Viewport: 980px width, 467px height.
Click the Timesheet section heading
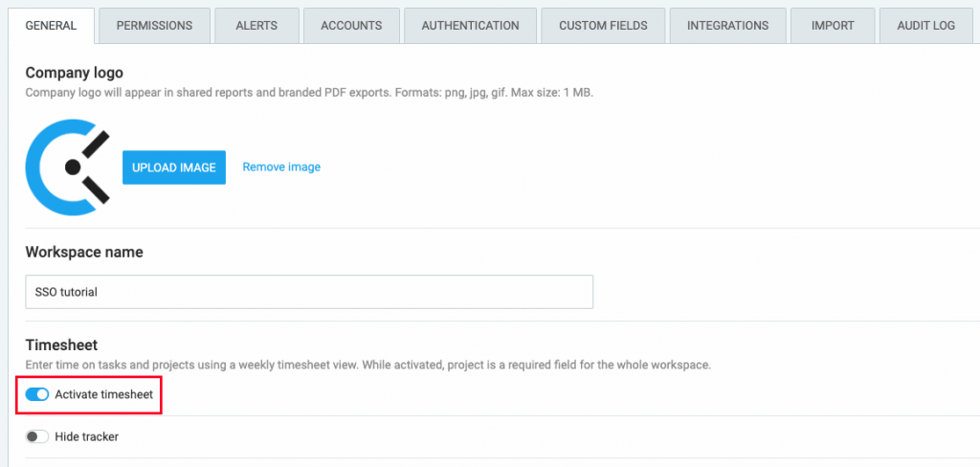click(61, 345)
